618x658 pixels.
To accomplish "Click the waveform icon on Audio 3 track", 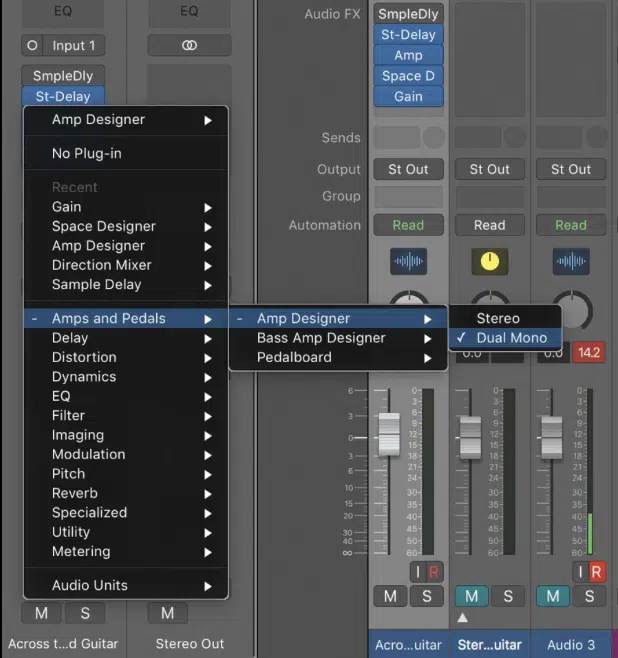I will [571, 261].
